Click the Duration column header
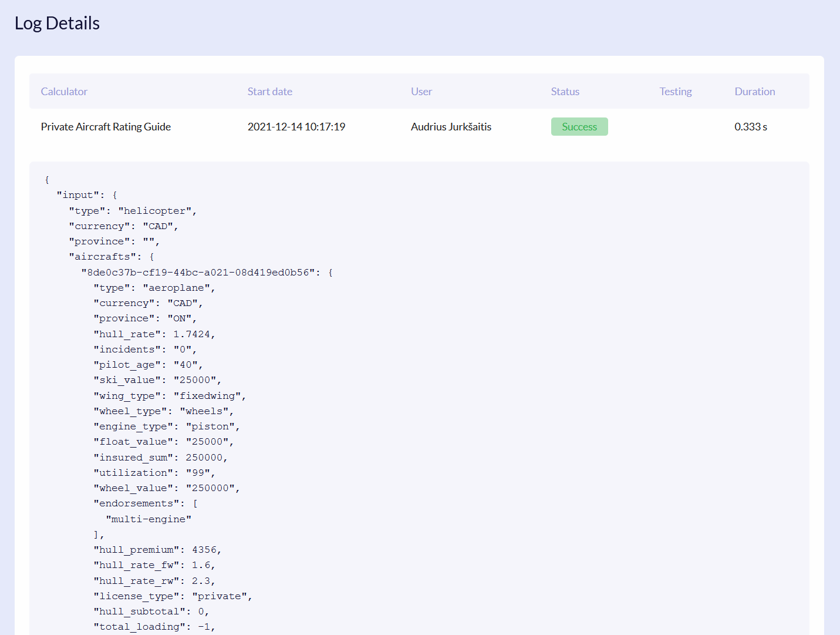Screen dimensions: 840x635 click(x=754, y=92)
